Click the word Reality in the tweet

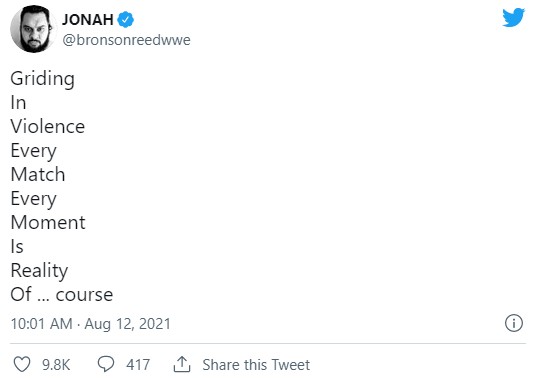point(39,271)
